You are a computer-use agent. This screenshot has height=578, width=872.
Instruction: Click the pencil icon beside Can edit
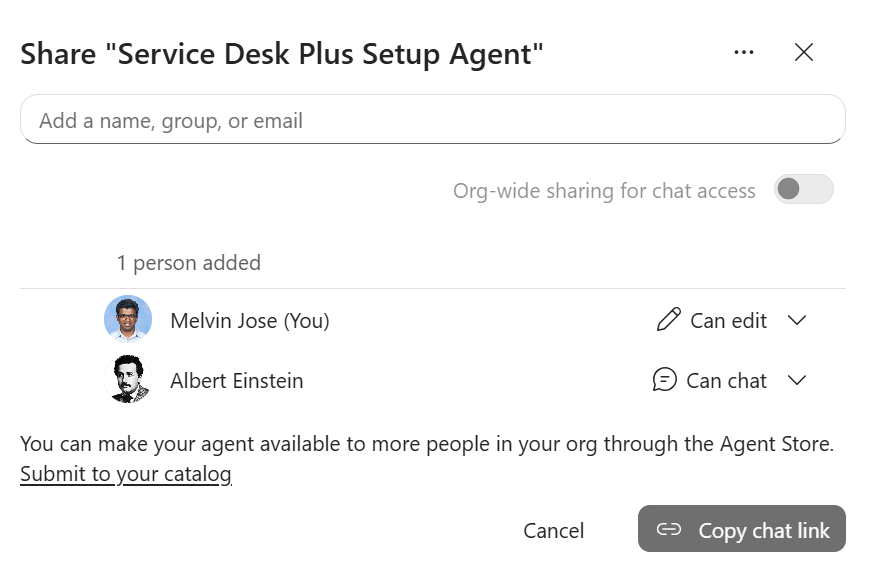pyautogui.click(x=668, y=320)
